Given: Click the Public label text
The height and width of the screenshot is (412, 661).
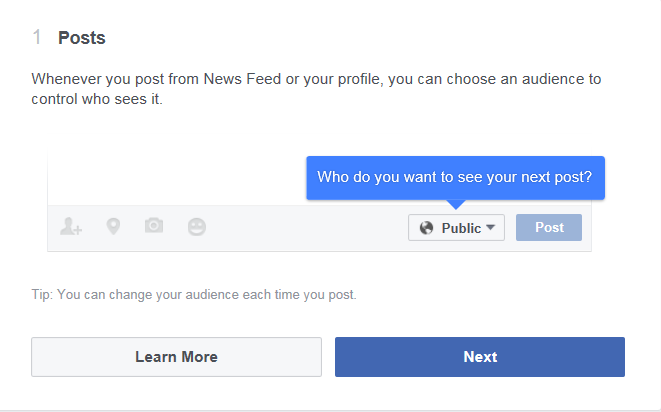Looking at the screenshot, I should click(461, 228).
